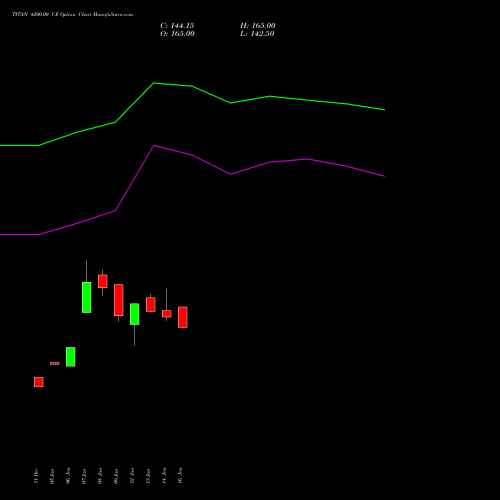Click the small red candle for 05 Jan
500x500 pixels.
[55, 363]
